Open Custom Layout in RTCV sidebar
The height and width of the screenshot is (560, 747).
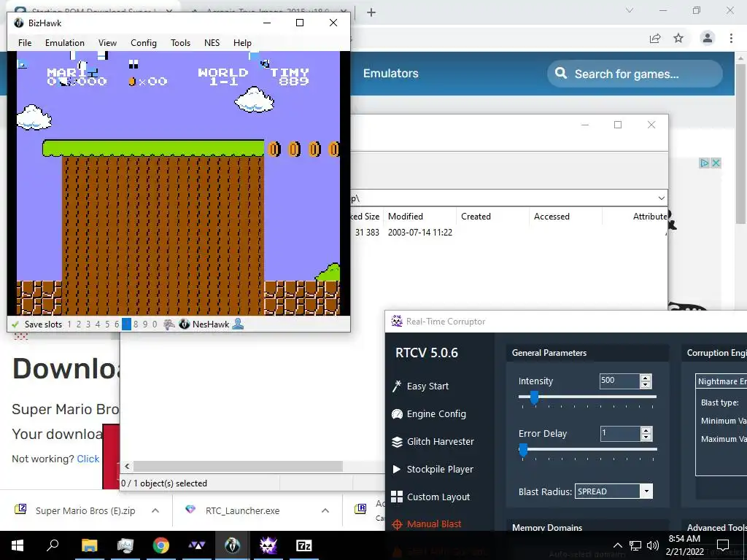(438, 497)
